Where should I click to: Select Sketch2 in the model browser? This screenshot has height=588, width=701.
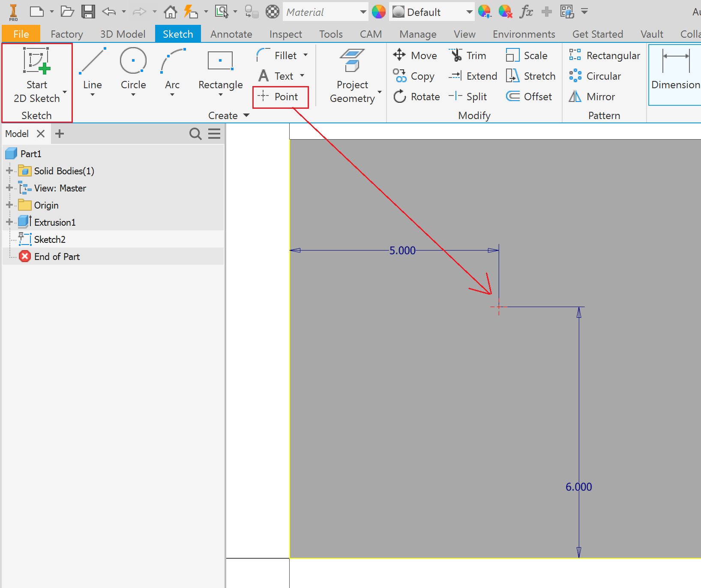(50, 239)
